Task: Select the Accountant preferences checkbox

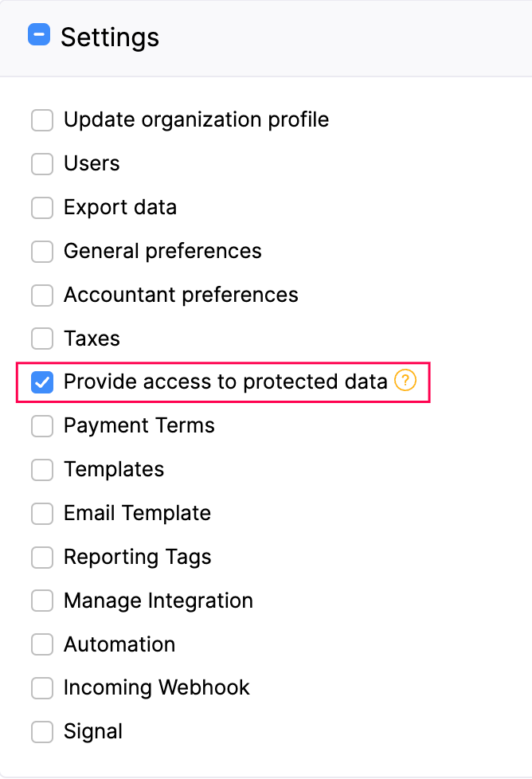Action: click(x=41, y=296)
